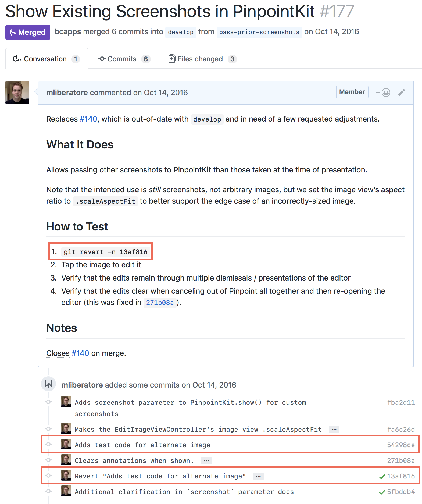This screenshot has width=422, height=504.
Task: Click the Merged status badge
Action: pyautogui.click(x=28, y=32)
